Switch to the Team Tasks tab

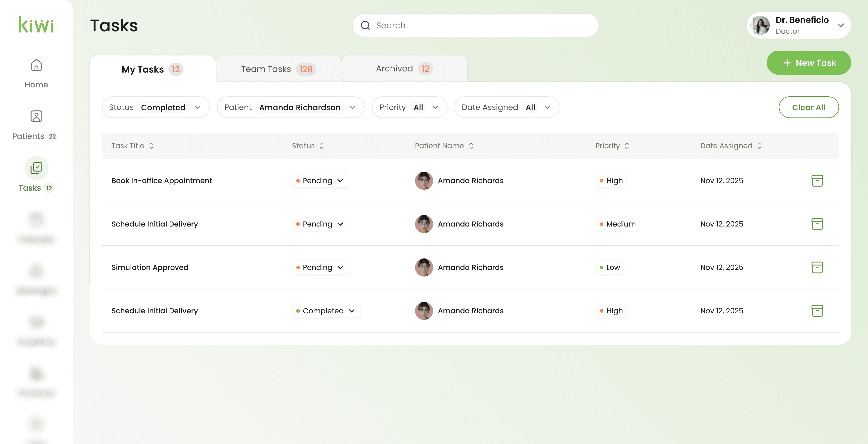pyautogui.click(x=278, y=69)
